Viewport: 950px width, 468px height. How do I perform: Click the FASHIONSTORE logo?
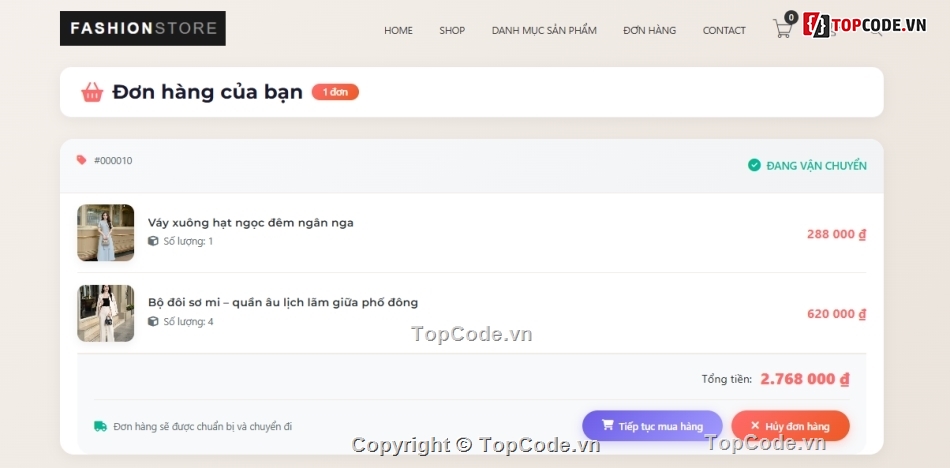pos(143,28)
